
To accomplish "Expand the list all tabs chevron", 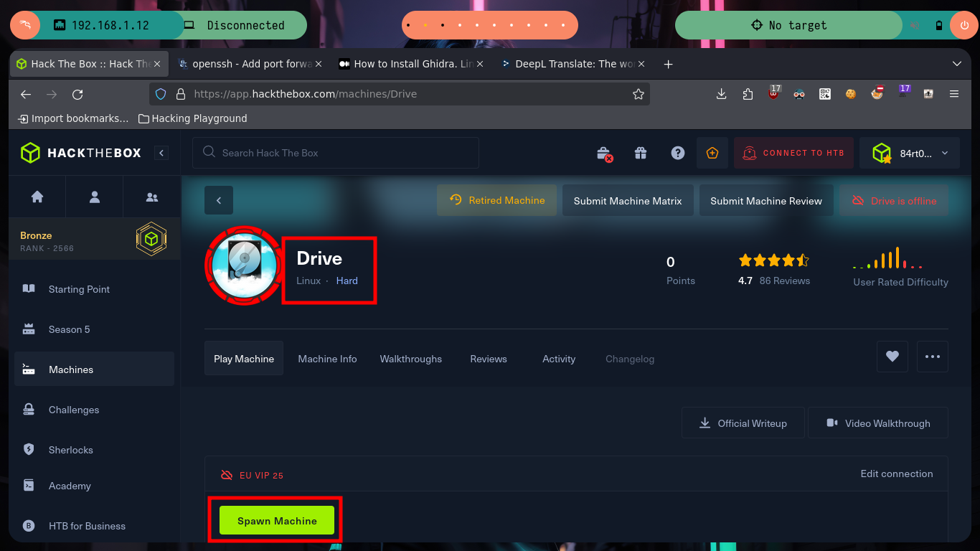I will coord(956,64).
